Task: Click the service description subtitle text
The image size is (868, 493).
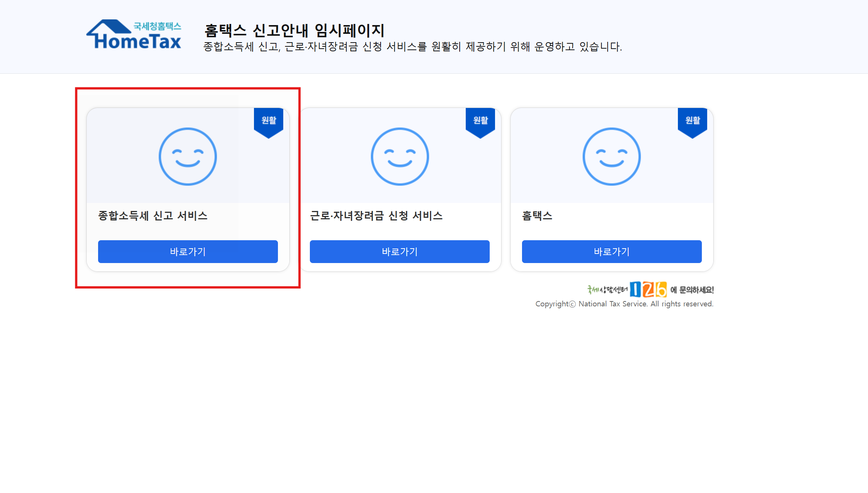Action: [x=413, y=47]
